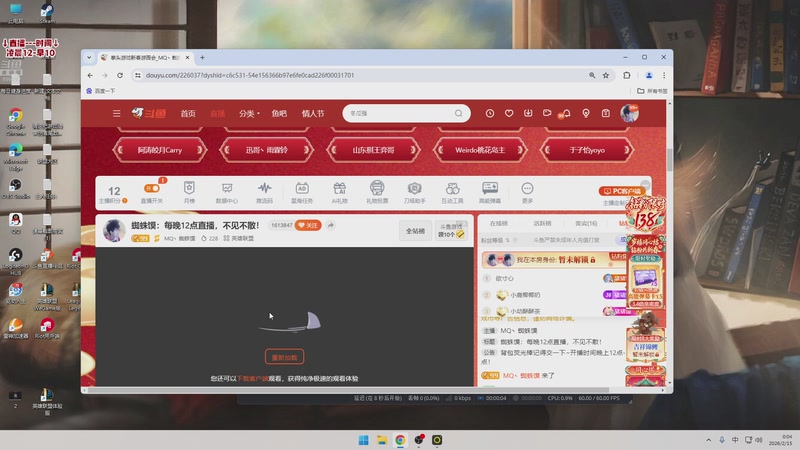This screenshot has width=800, height=450.
Task: Open File Explorer from taskbar
Action: click(x=382, y=440)
